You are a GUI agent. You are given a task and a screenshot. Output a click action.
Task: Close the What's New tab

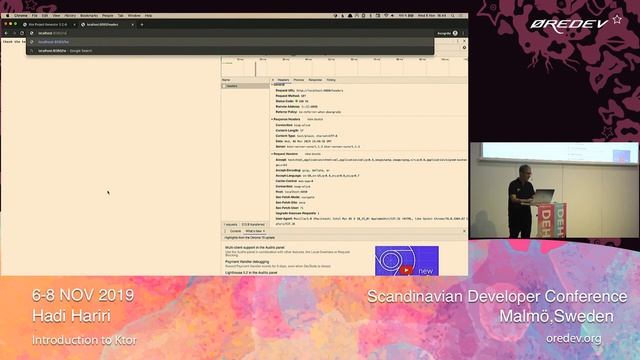click(x=264, y=231)
